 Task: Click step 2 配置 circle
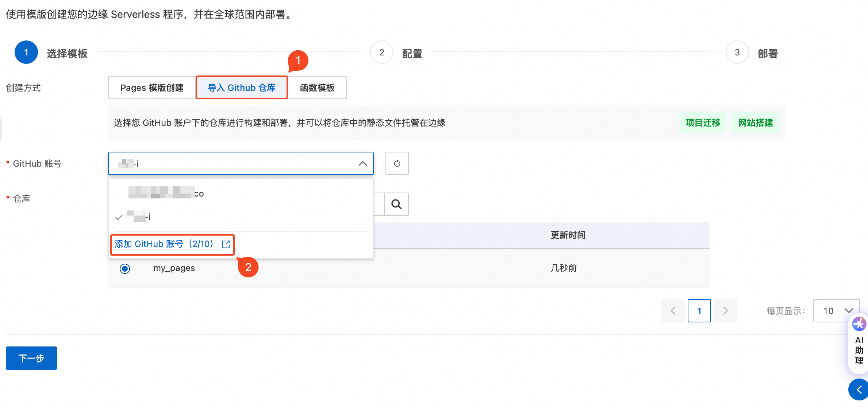381,53
